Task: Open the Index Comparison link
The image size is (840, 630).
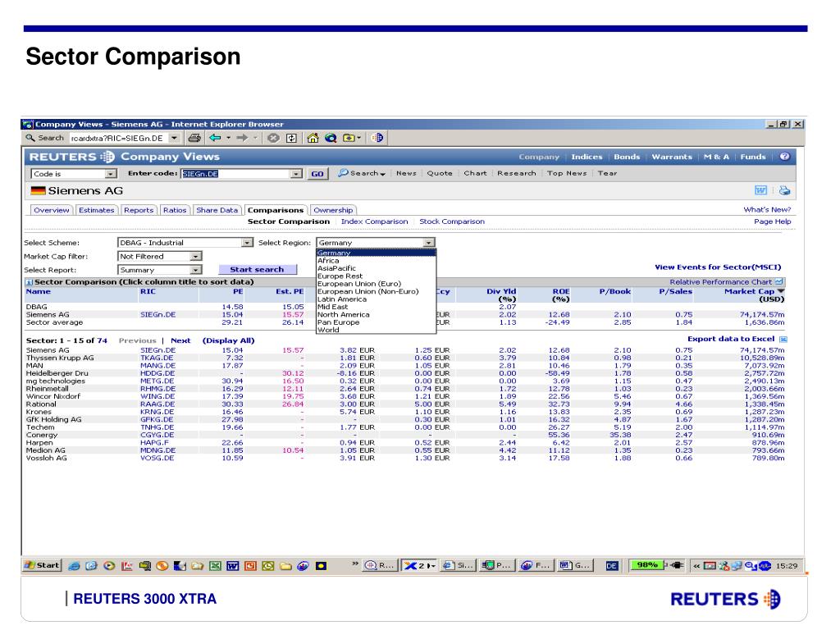Action: click(x=374, y=221)
